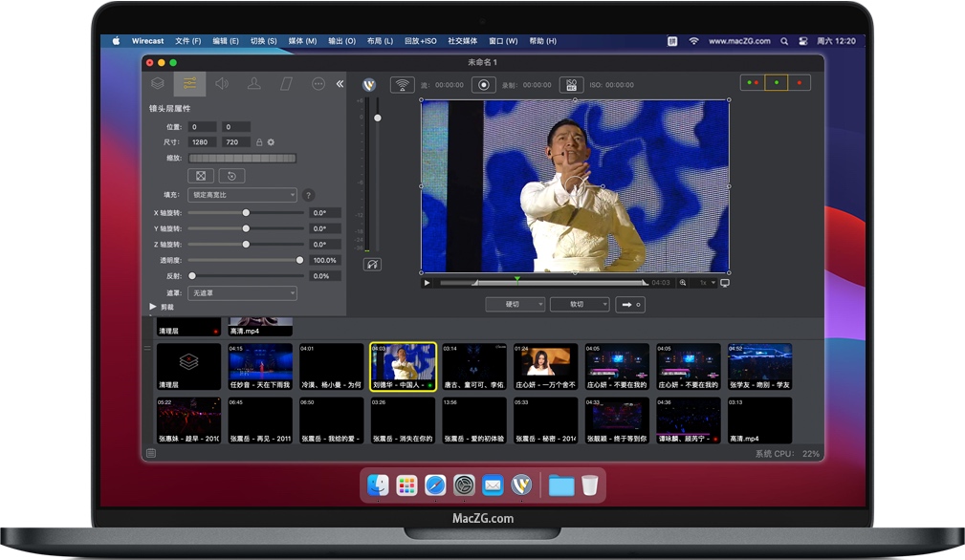This screenshot has height=560, width=965.
Task: Click the headphone monitor icon below meter
Action: (x=372, y=265)
